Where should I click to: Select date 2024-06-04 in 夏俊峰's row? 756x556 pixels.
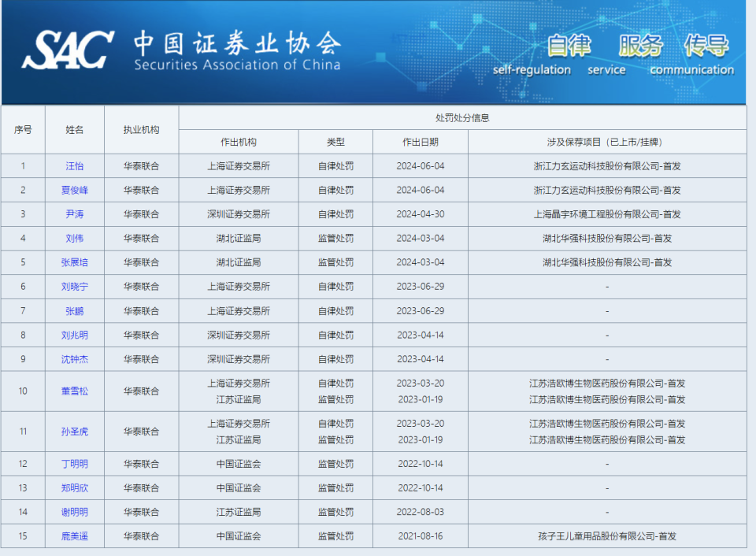coord(421,190)
